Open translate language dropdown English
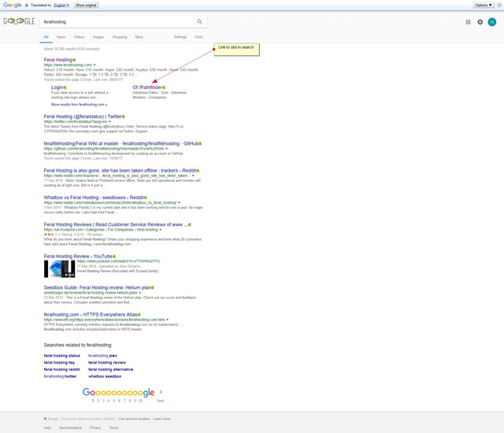Viewport: 504px width, 433px height. (x=61, y=6)
